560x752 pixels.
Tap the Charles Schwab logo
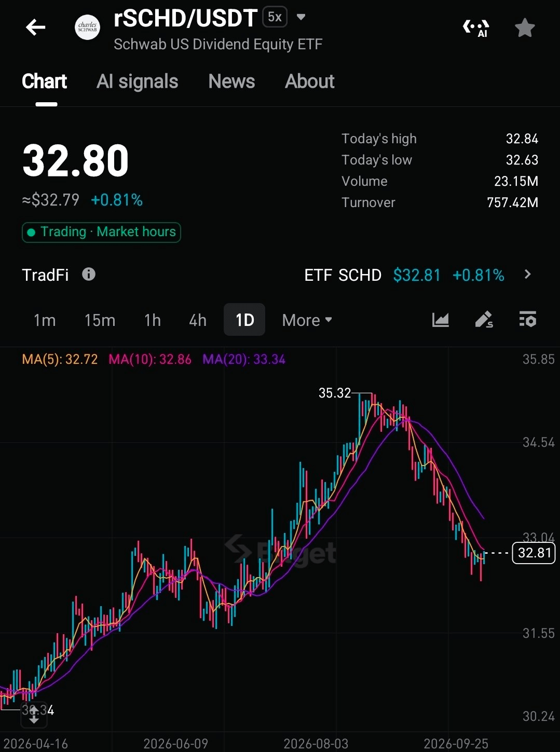87,28
